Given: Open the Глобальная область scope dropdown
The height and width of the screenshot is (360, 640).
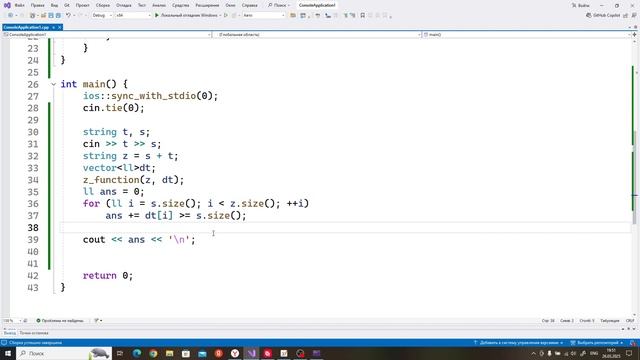Looking at the screenshot, I should click(317, 35).
